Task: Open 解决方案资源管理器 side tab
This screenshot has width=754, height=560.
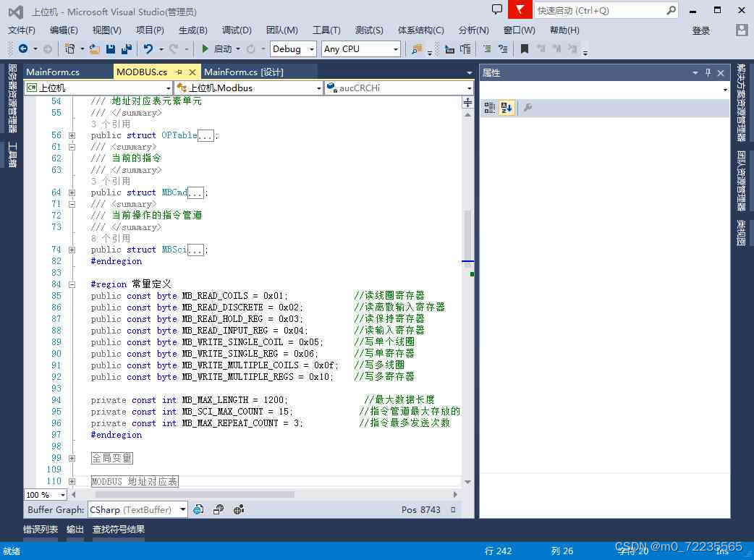Action: click(x=741, y=103)
